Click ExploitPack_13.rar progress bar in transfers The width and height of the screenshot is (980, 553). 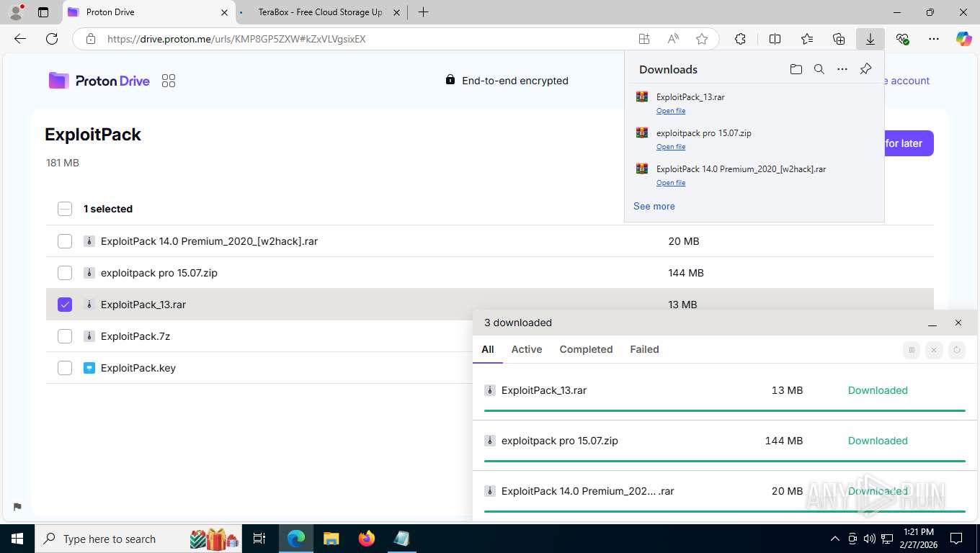click(725, 410)
